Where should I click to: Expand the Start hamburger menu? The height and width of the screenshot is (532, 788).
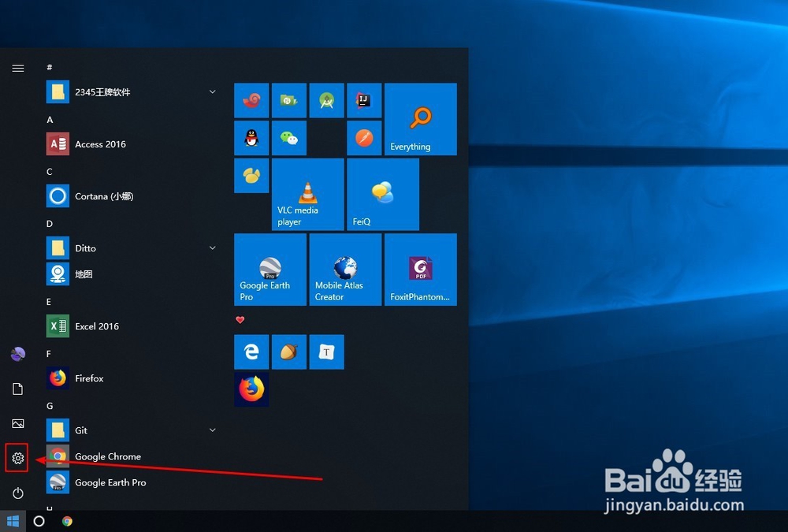point(17,68)
